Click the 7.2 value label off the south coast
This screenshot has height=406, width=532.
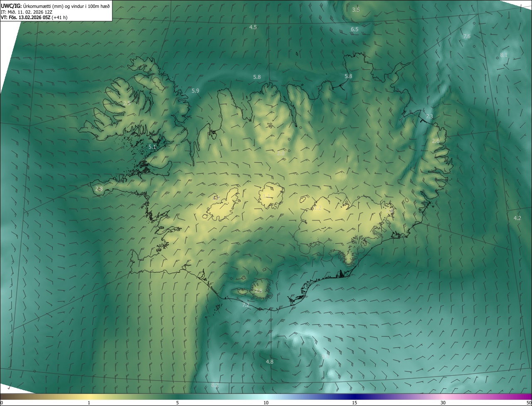point(246,305)
